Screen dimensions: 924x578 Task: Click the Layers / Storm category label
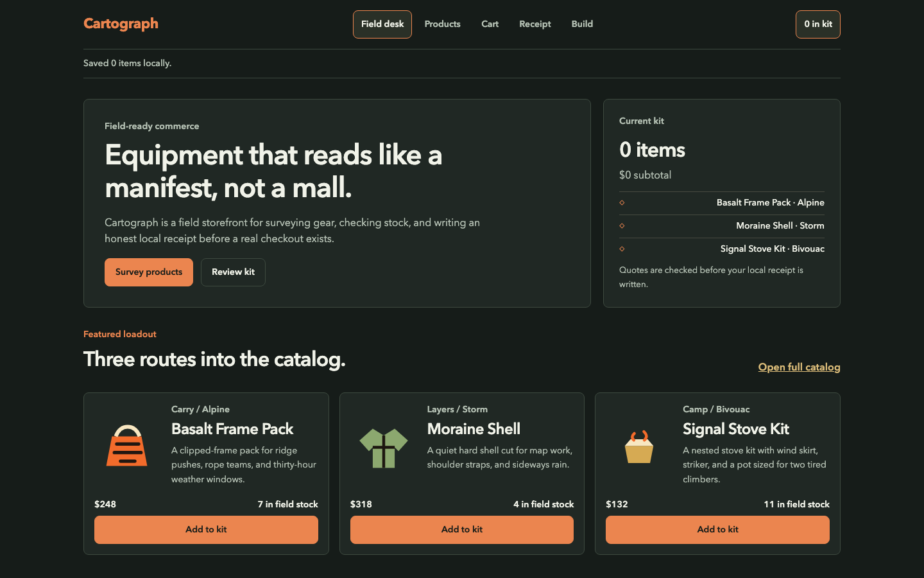pyautogui.click(x=458, y=409)
